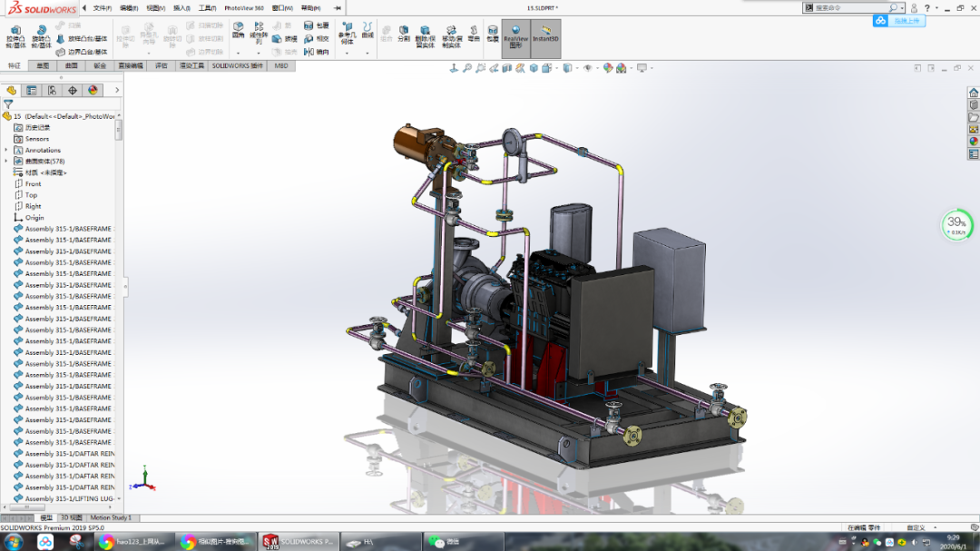
Task: Toggle RealView Graphics on or off
Action: coord(515,35)
